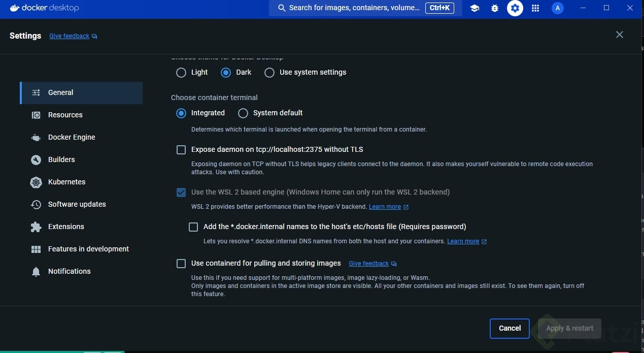Click the Resources icon in sidebar
The width and height of the screenshot is (644, 353).
(x=36, y=115)
